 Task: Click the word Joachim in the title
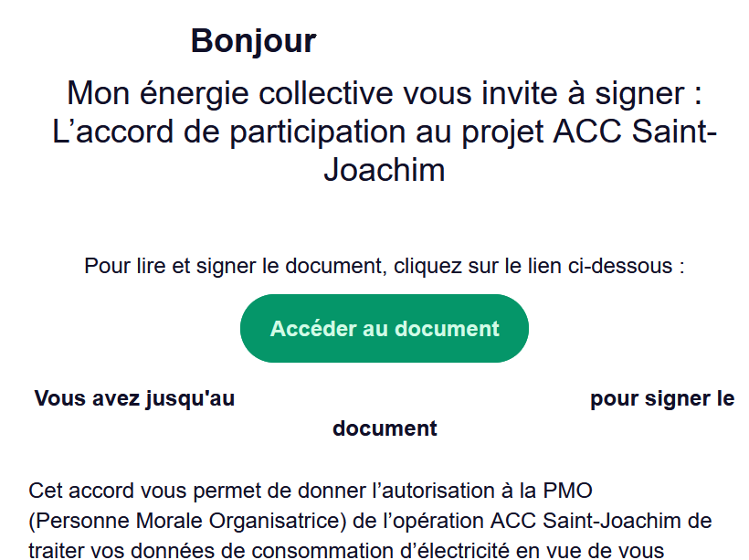click(384, 170)
